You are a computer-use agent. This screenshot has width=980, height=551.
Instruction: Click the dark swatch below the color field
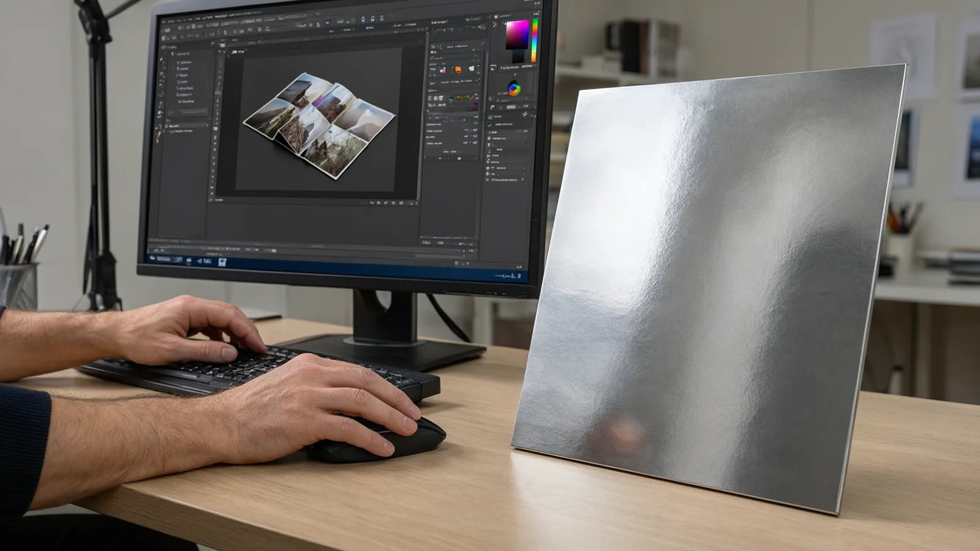tap(518, 56)
